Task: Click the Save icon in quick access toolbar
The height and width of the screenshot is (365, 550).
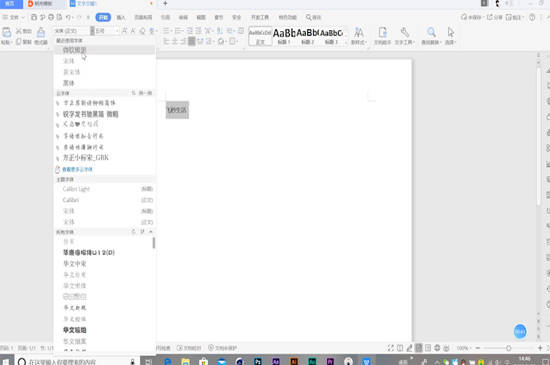Action: point(34,17)
